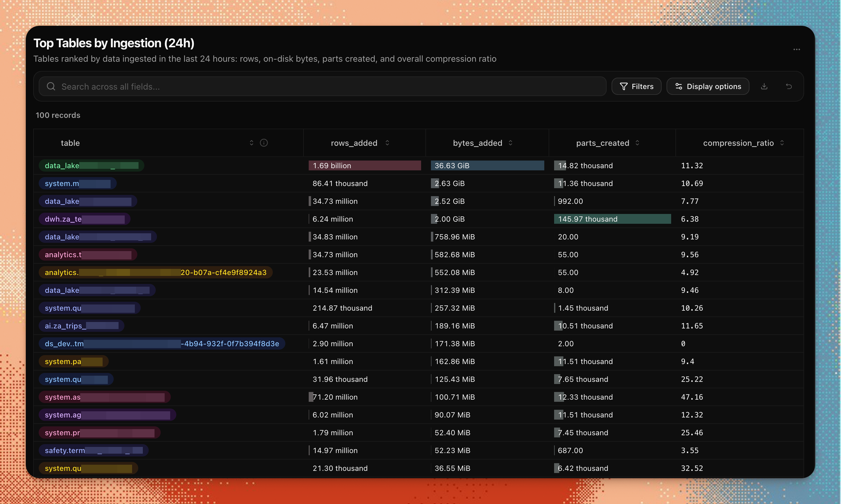The image size is (841, 504).
Task: Click the analytics.t table tag
Action: 88,255
